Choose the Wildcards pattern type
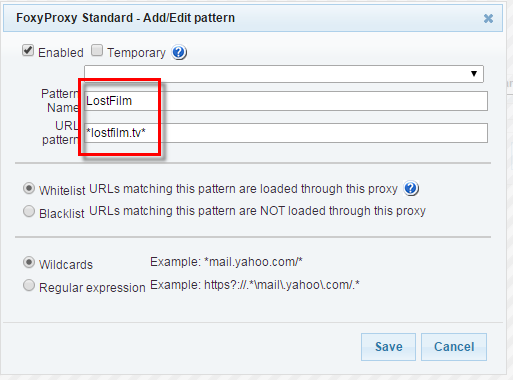 pos(29,262)
